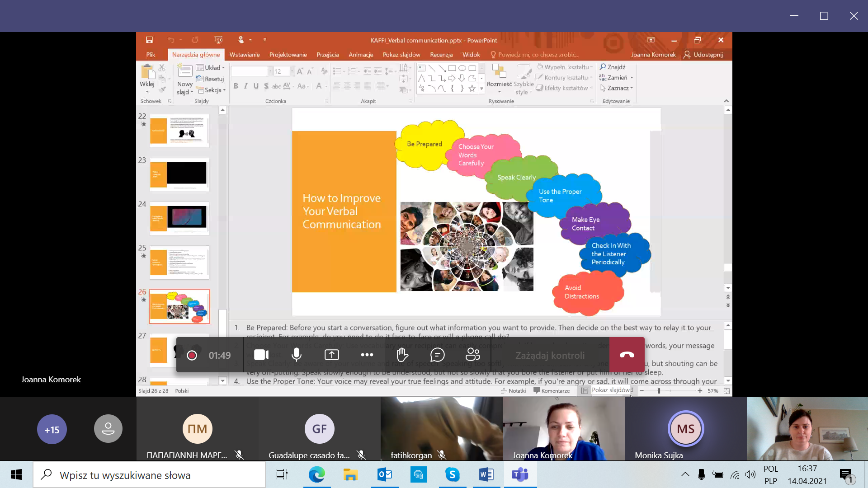Switch to the Projektowanie tab

288,55
